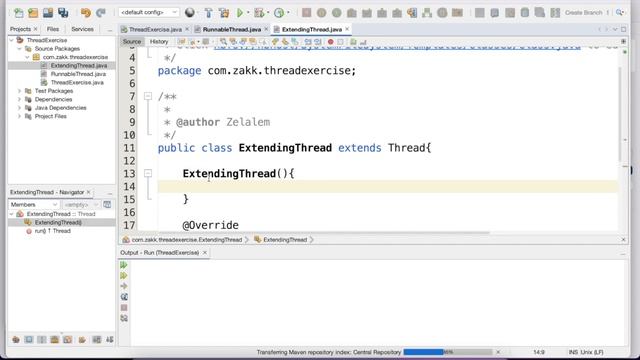Close the RunnableThread.java tab

point(266,29)
